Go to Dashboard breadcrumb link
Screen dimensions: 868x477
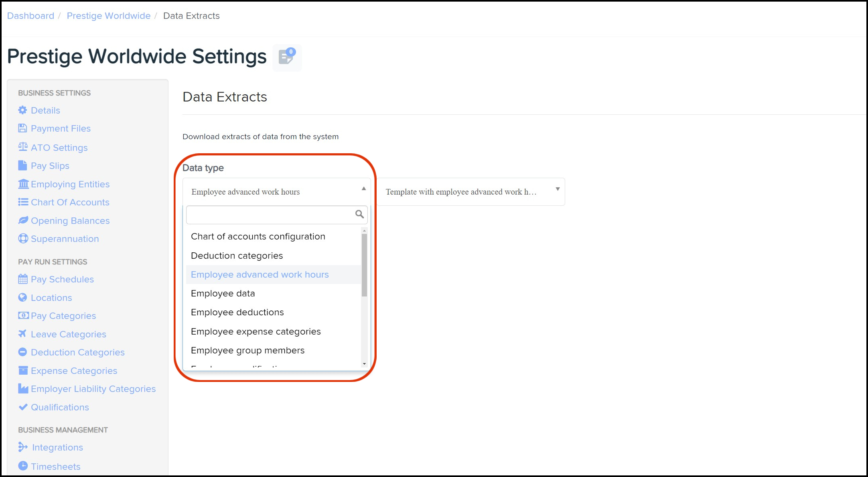click(30, 16)
